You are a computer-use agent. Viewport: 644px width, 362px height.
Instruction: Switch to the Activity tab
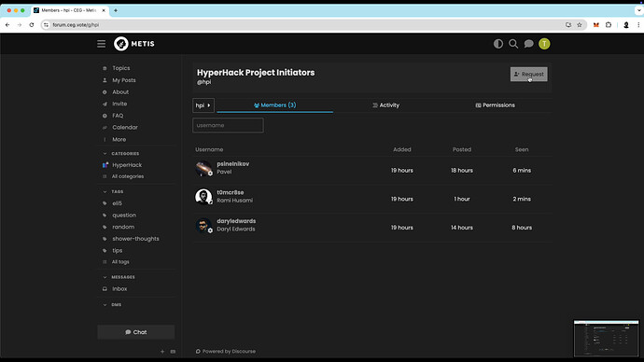[x=385, y=105]
